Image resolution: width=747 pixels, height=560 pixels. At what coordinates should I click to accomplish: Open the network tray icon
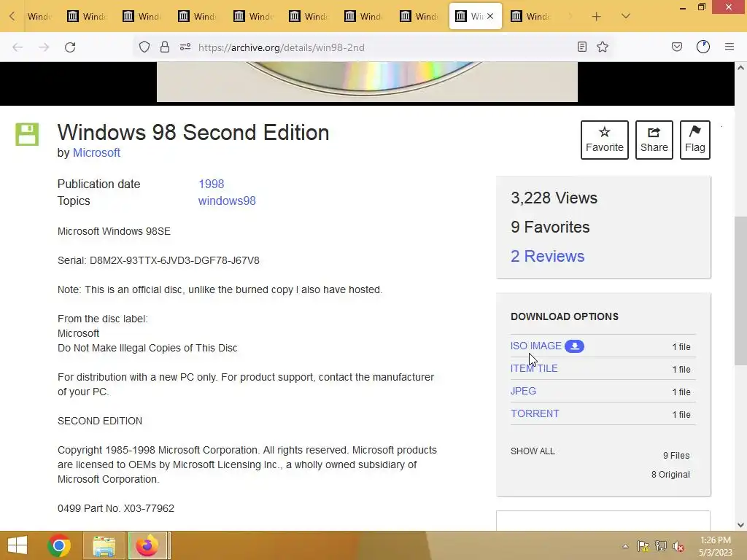(661, 546)
